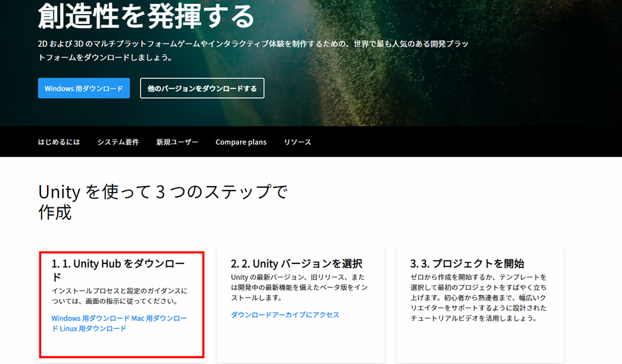Click the 創造性を発揮する hero title
Viewport: 622px width, 364px height.
146,16
